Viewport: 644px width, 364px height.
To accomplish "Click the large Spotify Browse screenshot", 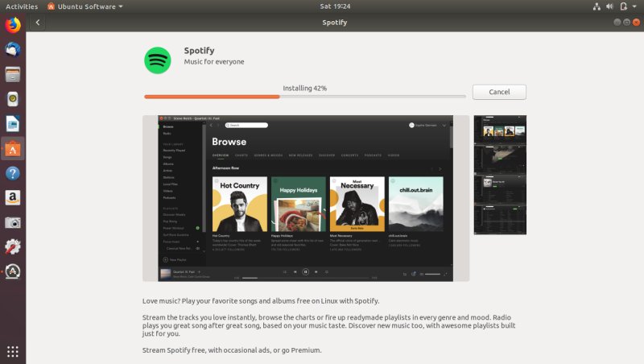I will click(x=306, y=198).
